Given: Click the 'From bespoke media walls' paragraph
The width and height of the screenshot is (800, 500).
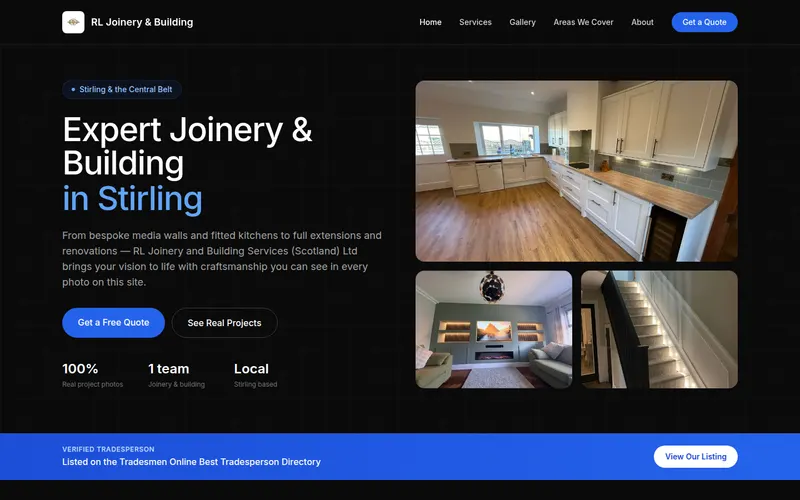Looking at the screenshot, I should 222,259.
